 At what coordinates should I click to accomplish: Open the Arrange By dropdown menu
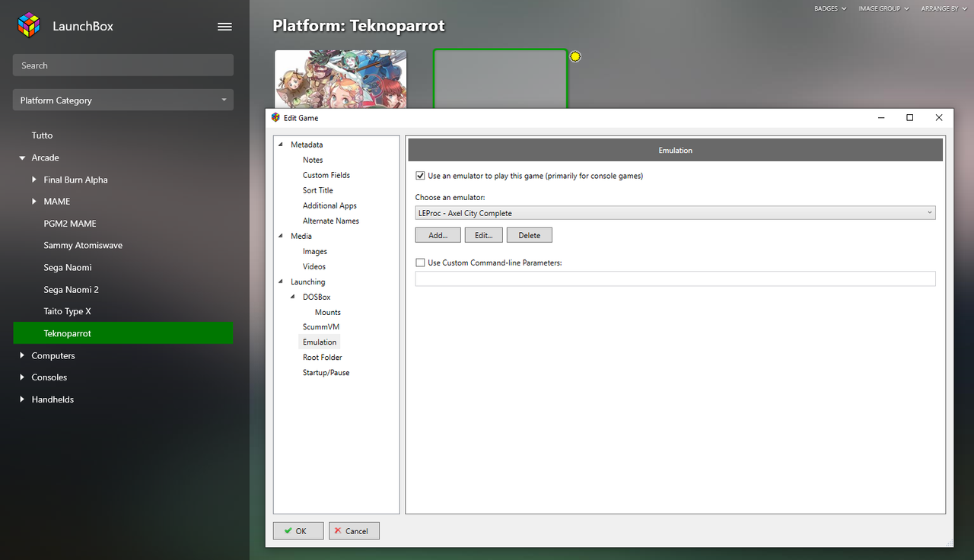click(943, 8)
